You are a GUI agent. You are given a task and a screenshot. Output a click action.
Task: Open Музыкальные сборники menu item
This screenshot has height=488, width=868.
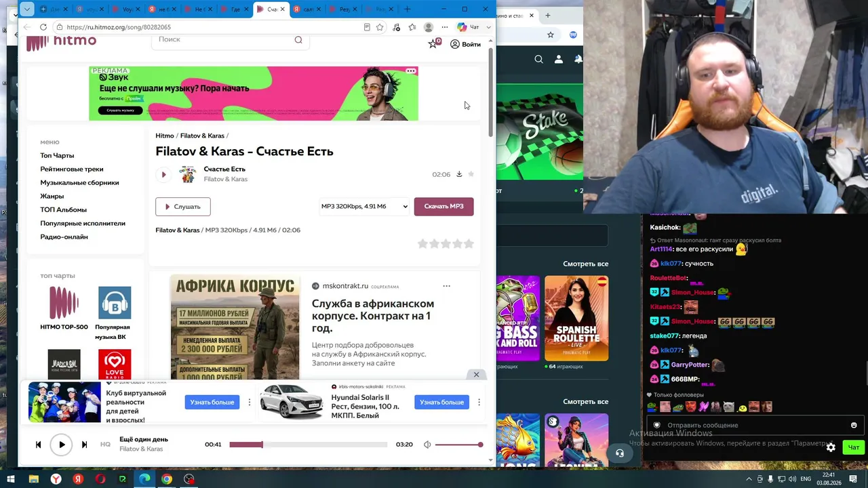[x=79, y=182]
